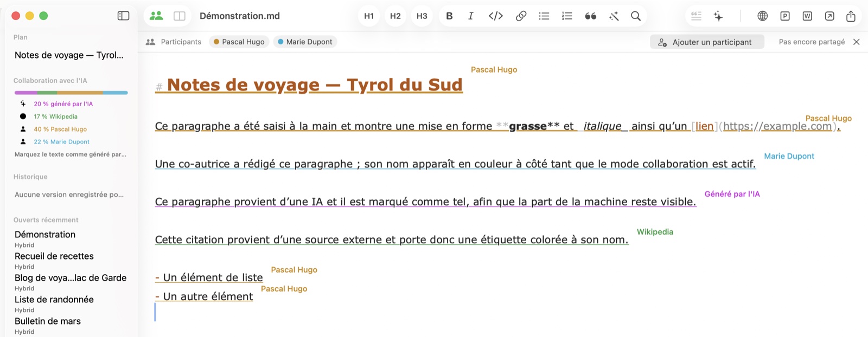The width and height of the screenshot is (868, 337).
Task: Open search with the magnifier icon
Action: 636,16
